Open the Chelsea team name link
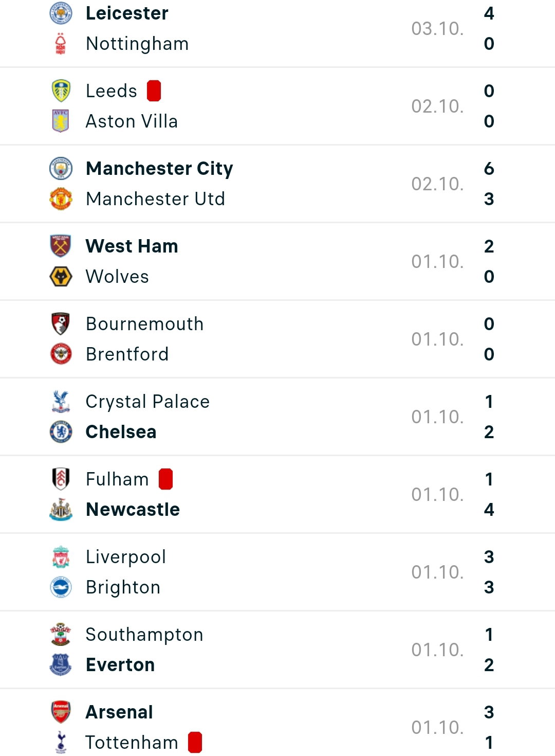 121,432
